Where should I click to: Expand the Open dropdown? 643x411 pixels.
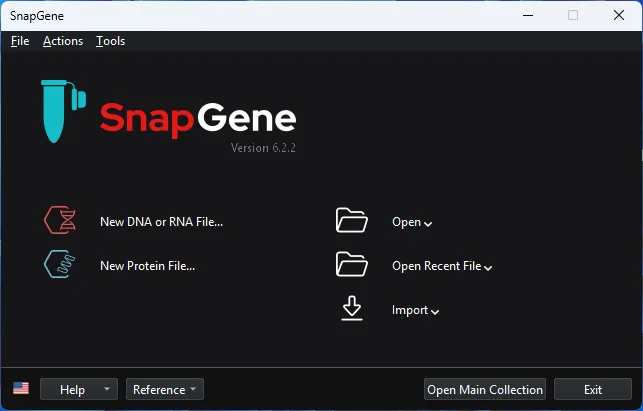point(412,222)
